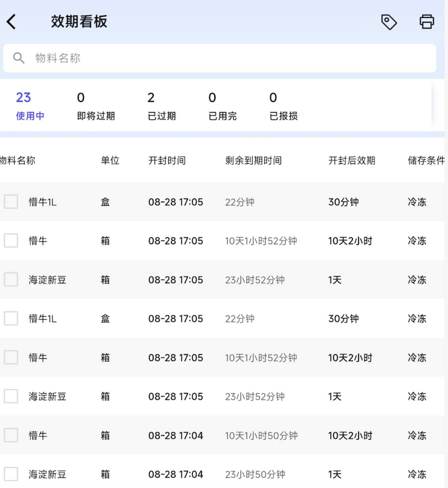Tick the first 懵牛 箱 row checkbox

tap(11, 241)
